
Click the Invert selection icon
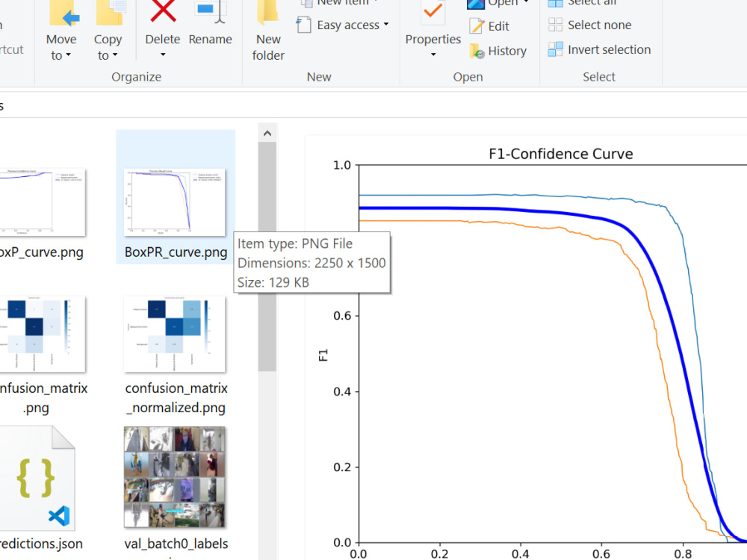[x=555, y=49]
